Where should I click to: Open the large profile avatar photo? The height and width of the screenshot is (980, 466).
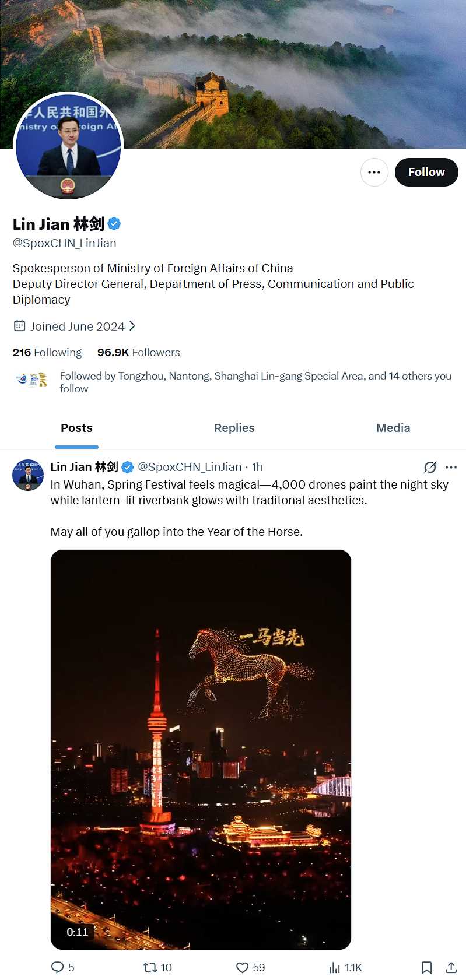[68, 146]
